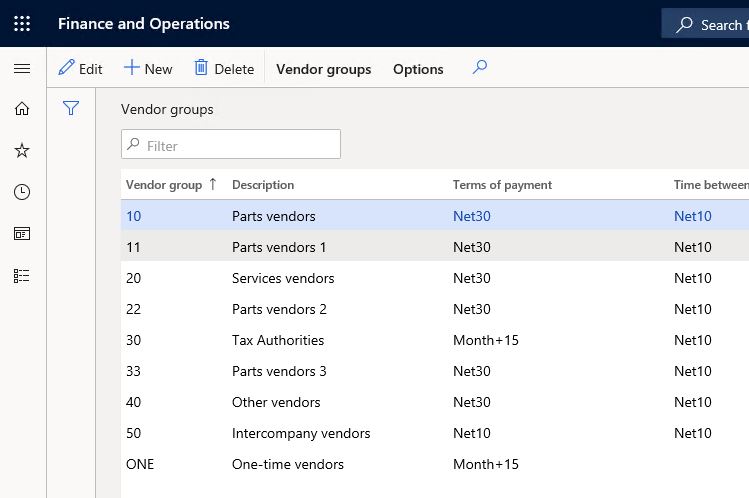The width and height of the screenshot is (749, 498).
Task: Open Recent clock icon in sidebar
Action: point(22,192)
